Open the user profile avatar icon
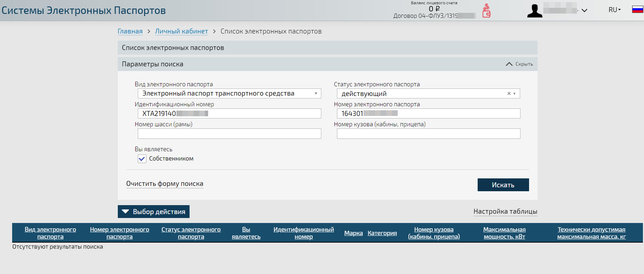The width and height of the screenshot is (644, 274). pyautogui.click(x=534, y=11)
